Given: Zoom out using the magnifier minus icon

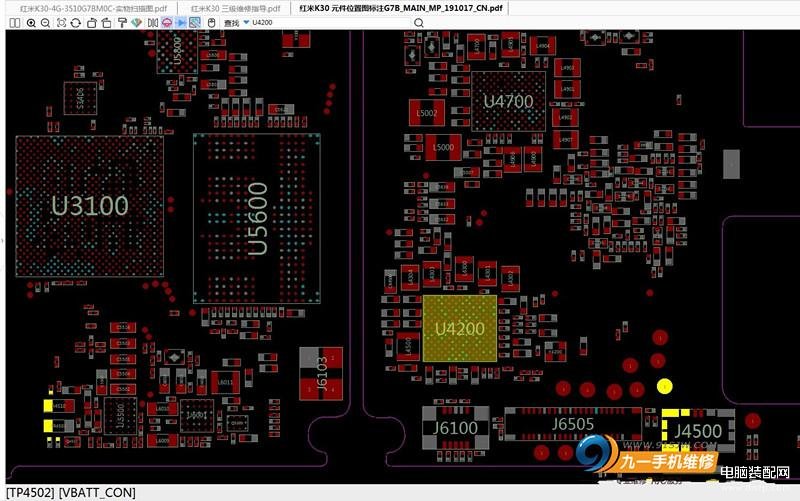Looking at the screenshot, I should point(46,22).
